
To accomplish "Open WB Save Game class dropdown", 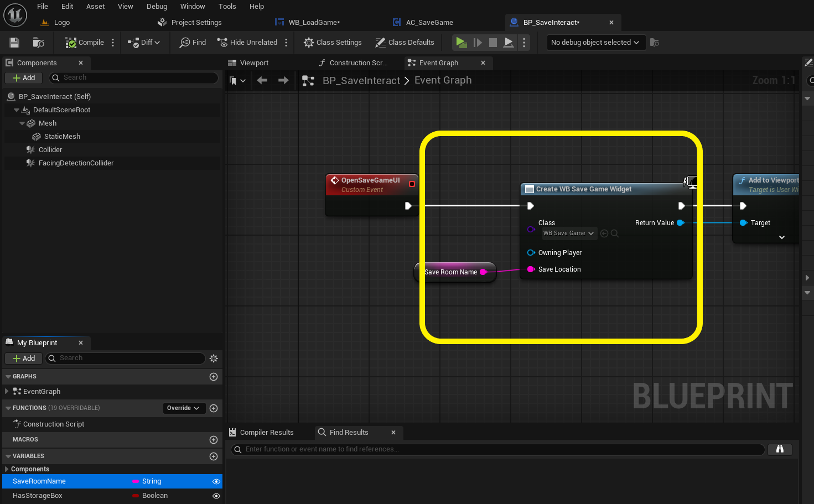I will (568, 233).
